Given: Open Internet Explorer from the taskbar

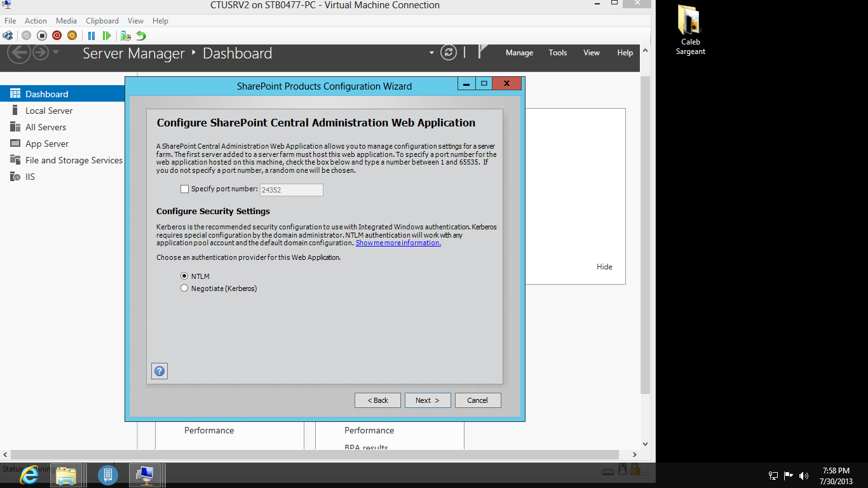Looking at the screenshot, I should click(29, 475).
